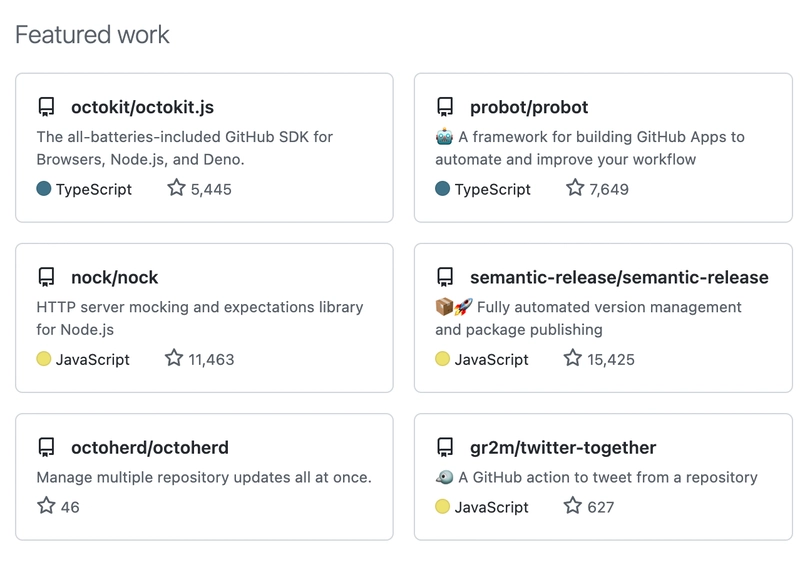Image resolution: width=800 pixels, height=577 pixels.
Task: Click repo icon beside semantic-release/semantic-release
Action: coord(445,277)
